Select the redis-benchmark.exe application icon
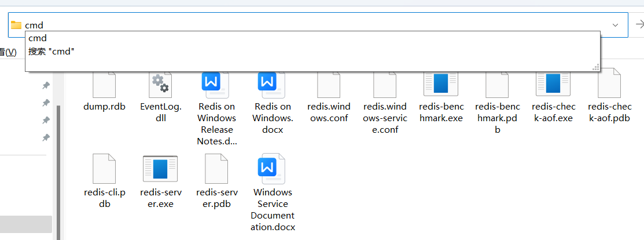The height and width of the screenshot is (240, 644). point(441,83)
